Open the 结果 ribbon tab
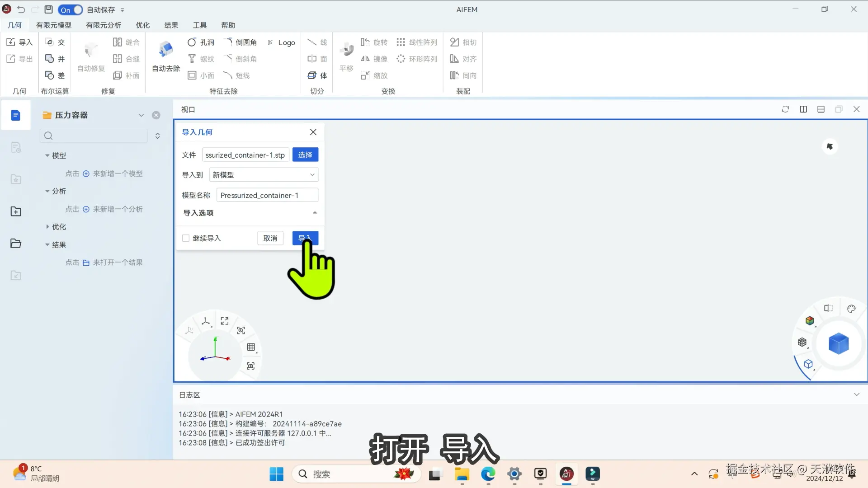868x488 pixels. tap(171, 25)
